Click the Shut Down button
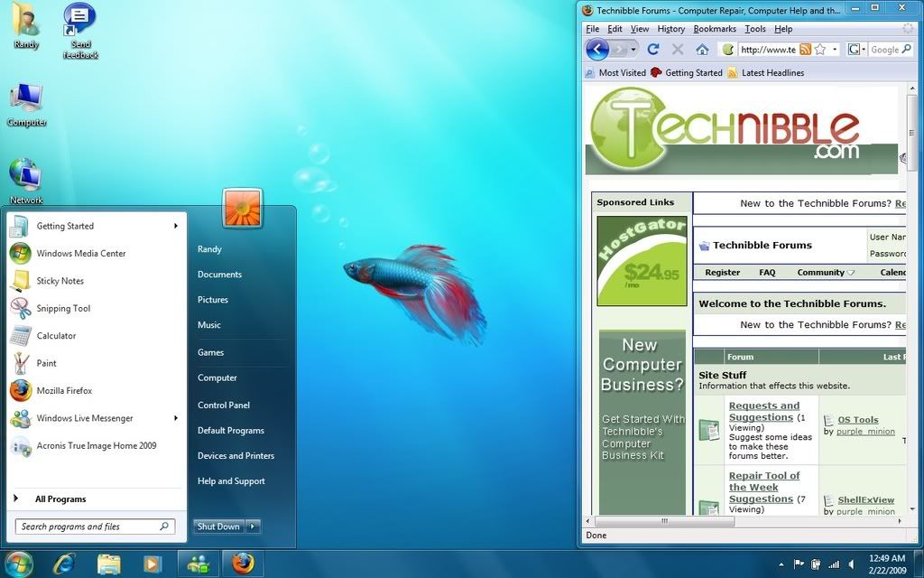 click(218, 527)
